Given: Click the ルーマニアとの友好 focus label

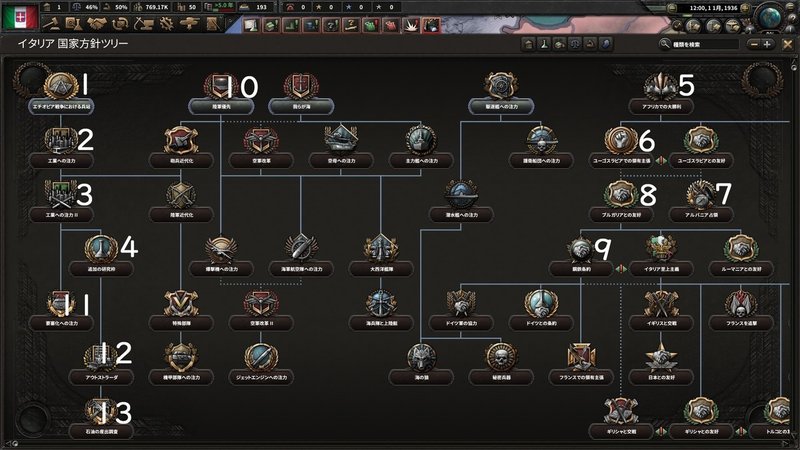Looking at the screenshot, I should [741, 269].
